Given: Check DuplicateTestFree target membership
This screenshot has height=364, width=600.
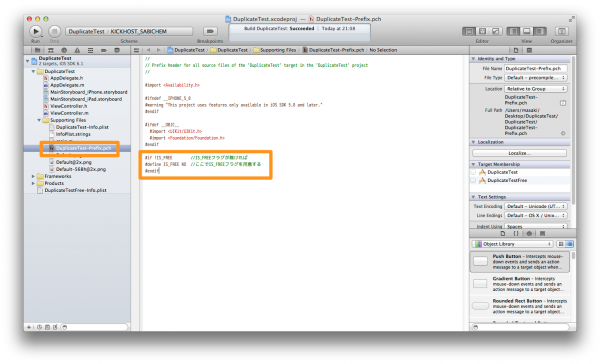Looking at the screenshot, I should (x=474, y=180).
